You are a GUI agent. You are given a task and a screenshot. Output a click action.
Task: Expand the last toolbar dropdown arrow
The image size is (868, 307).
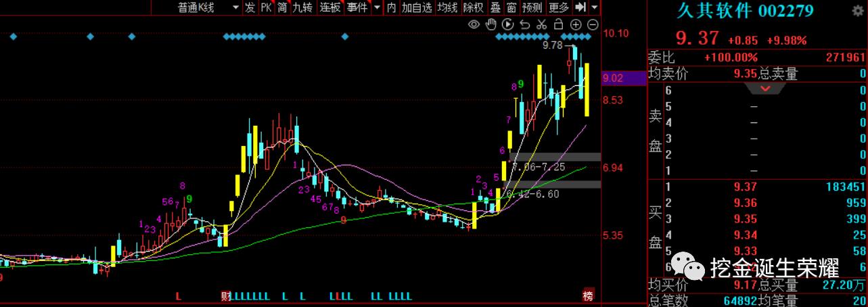coord(595,7)
